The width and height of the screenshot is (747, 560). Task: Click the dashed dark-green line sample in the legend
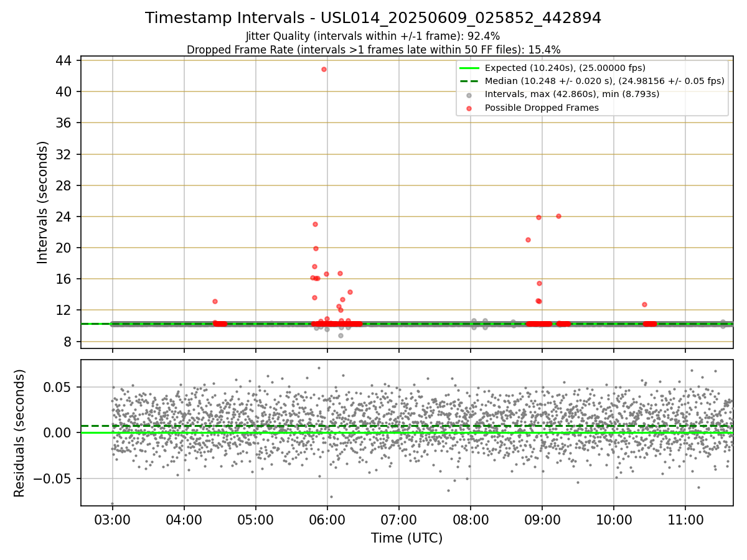[x=469, y=81]
